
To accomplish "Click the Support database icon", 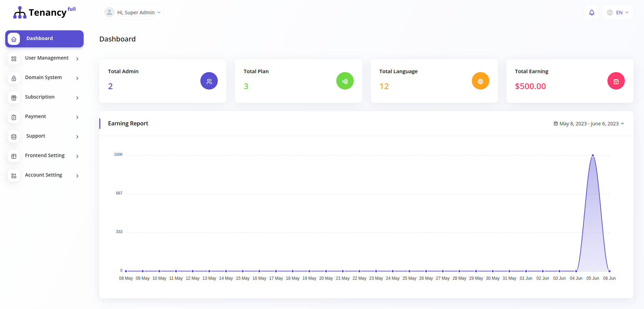I will 14,137.
